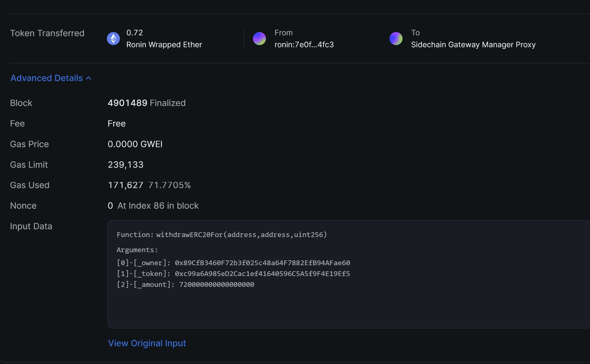
Task: Click the Gas Used label
Action: click(x=30, y=185)
